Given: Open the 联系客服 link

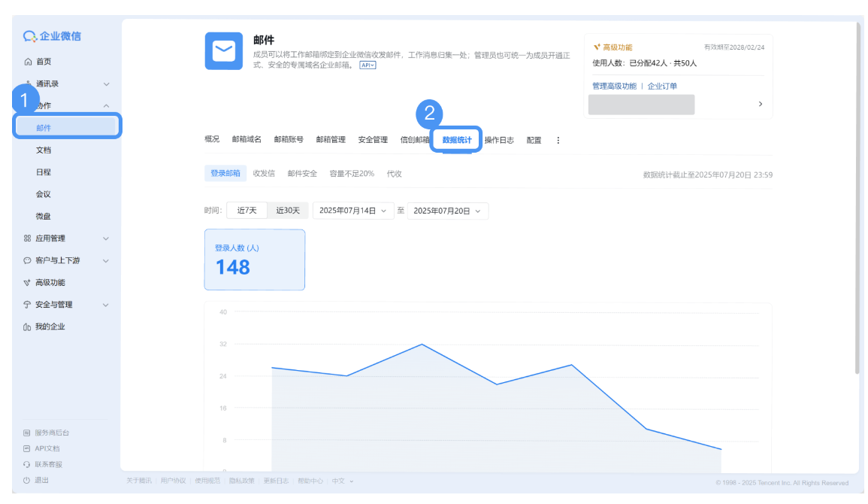Looking at the screenshot, I should coord(49,464).
